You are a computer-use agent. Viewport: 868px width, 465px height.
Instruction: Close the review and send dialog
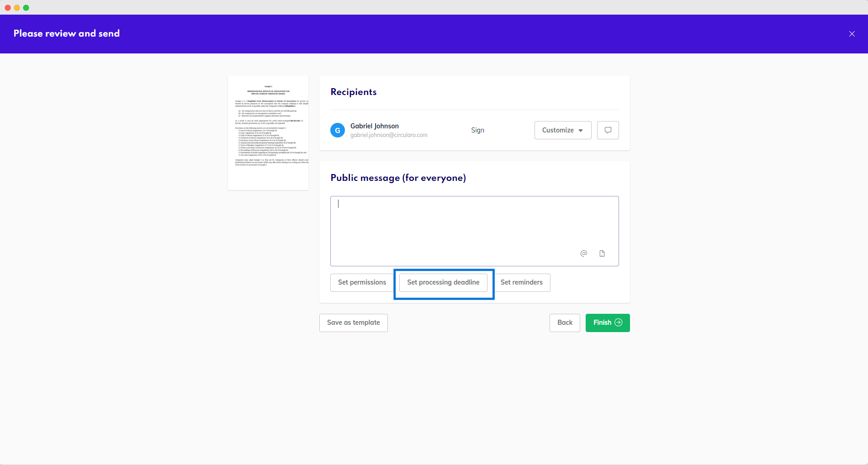point(852,34)
